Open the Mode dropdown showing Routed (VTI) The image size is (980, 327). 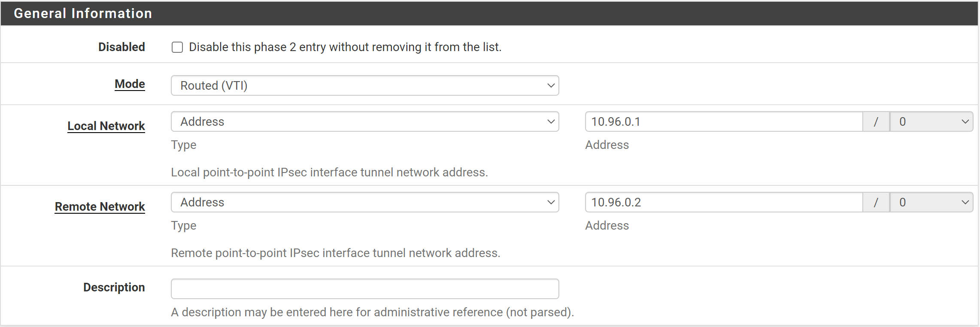(x=364, y=85)
